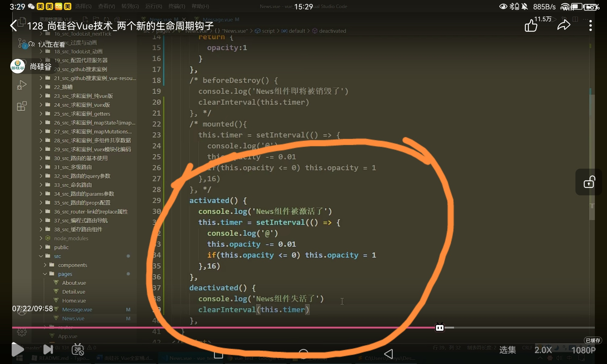Tap the back arrow beside video title
The width and height of the screenshot is (607, 364).
click(x=14, y=26)
